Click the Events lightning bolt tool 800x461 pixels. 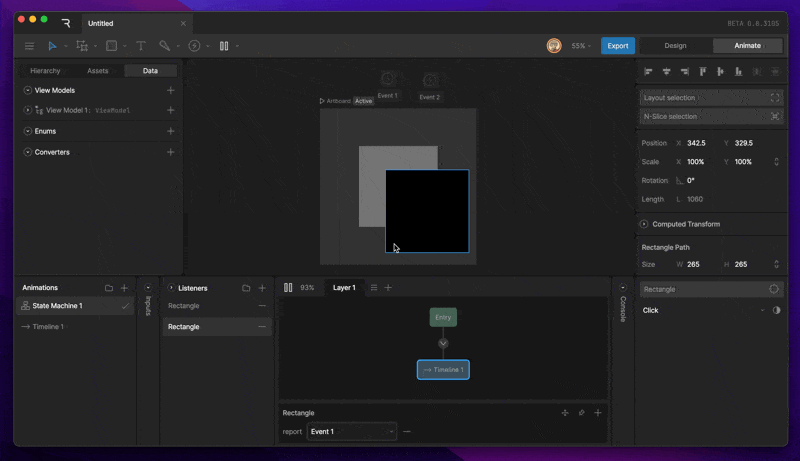(x=194, y=46)
